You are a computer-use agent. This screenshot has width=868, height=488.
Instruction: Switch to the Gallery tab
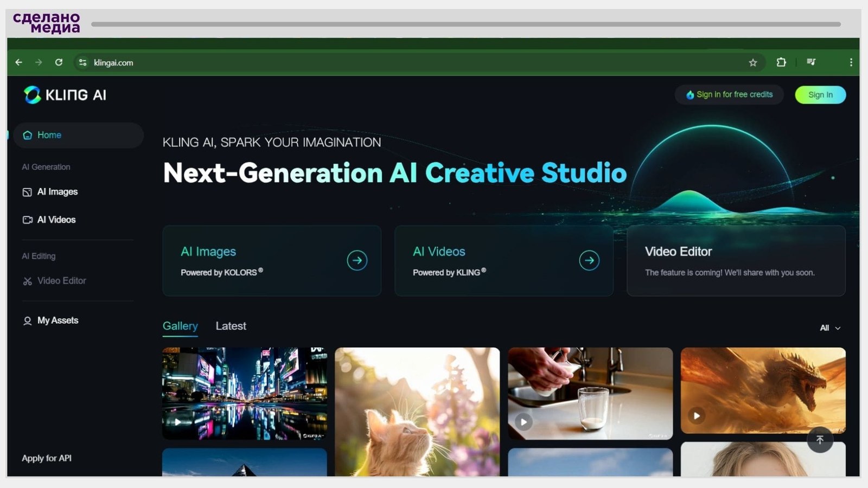(x=180, y=326)
